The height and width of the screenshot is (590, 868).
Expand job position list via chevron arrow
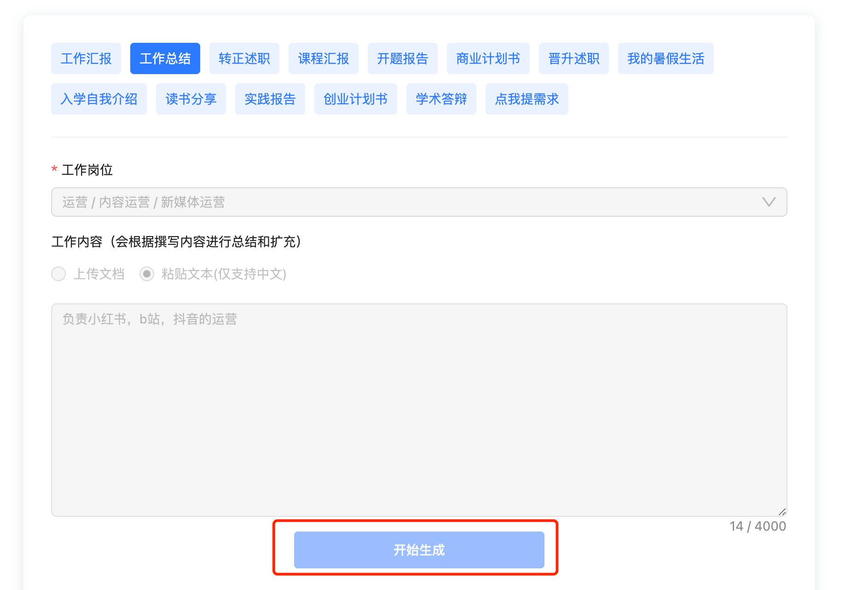pyautogui.click(x=769, y=202)
